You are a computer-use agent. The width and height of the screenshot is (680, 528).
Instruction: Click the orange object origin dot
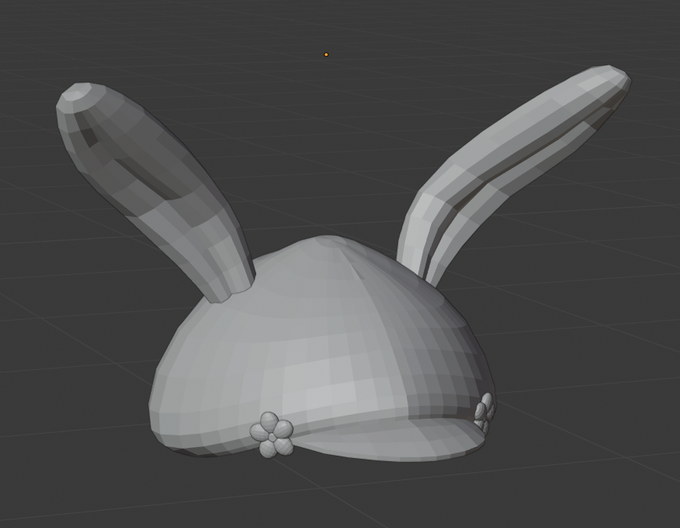(x=326, y=55)
